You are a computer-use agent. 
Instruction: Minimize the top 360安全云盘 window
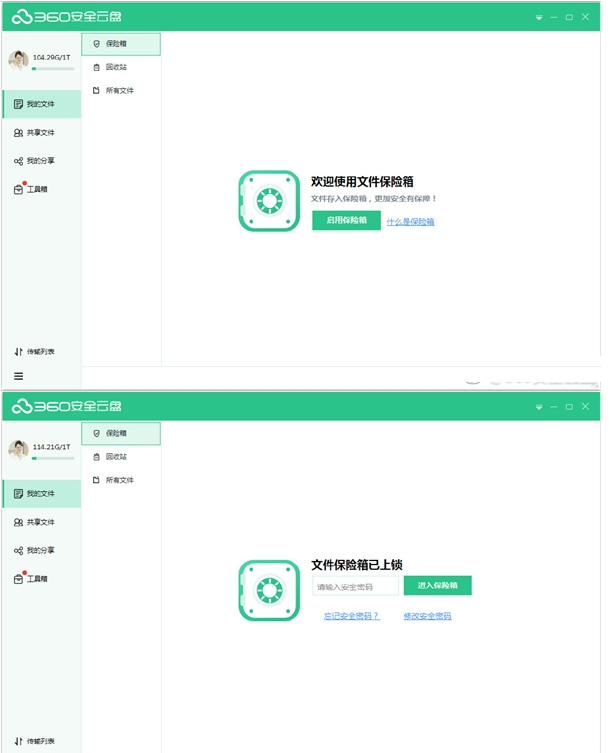click(x=554, y=17)
